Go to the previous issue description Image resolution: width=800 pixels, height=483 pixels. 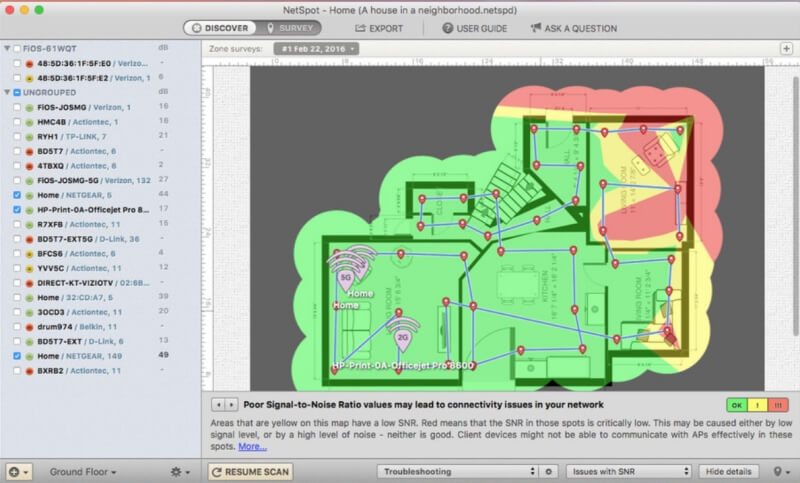(218, 404)
